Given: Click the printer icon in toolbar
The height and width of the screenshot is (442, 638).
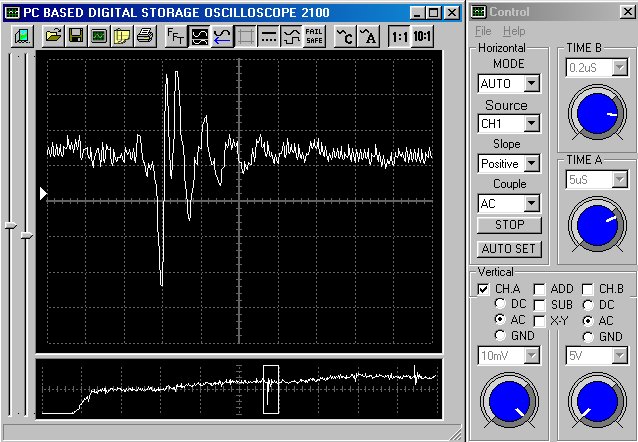Looking at the screenshot, I should [x=145, y=36].
